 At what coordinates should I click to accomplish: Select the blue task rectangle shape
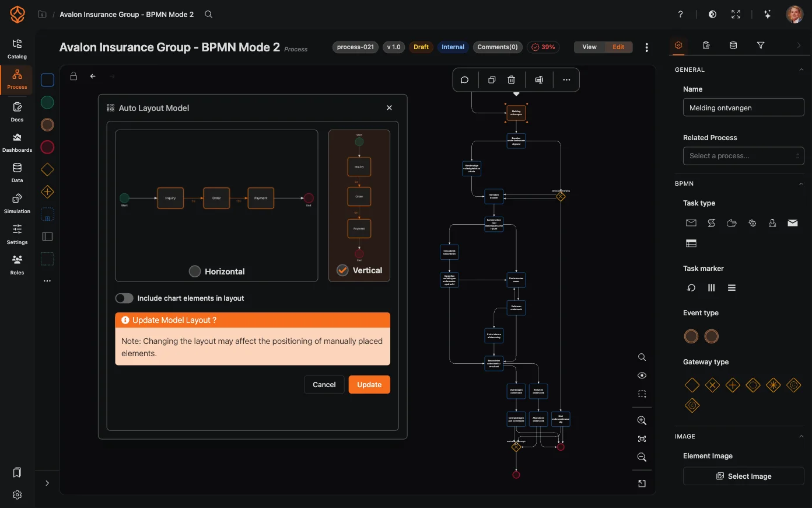tap(48, 80)
